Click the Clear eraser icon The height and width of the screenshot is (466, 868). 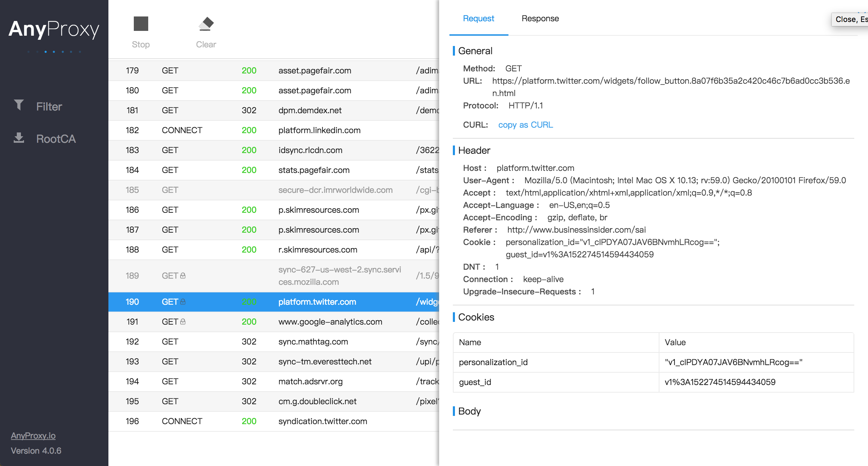coord(206,24)
